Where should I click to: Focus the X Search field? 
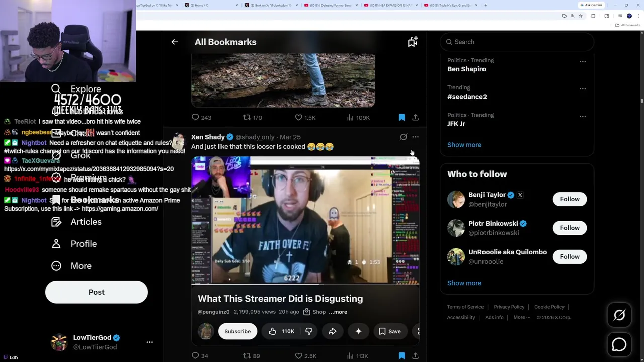click(x=517, y=42)
